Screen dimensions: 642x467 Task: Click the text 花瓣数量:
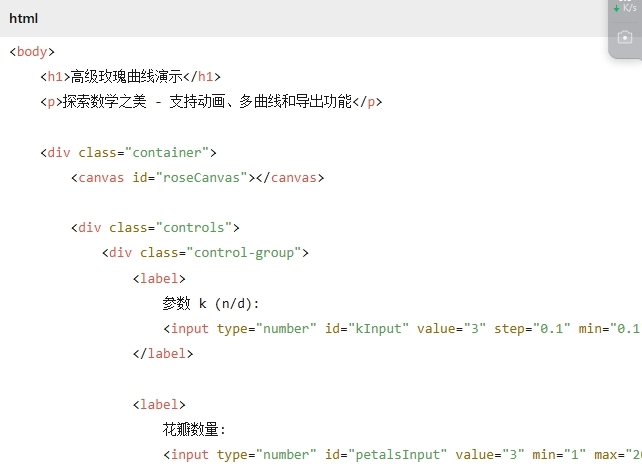(194, 430)
